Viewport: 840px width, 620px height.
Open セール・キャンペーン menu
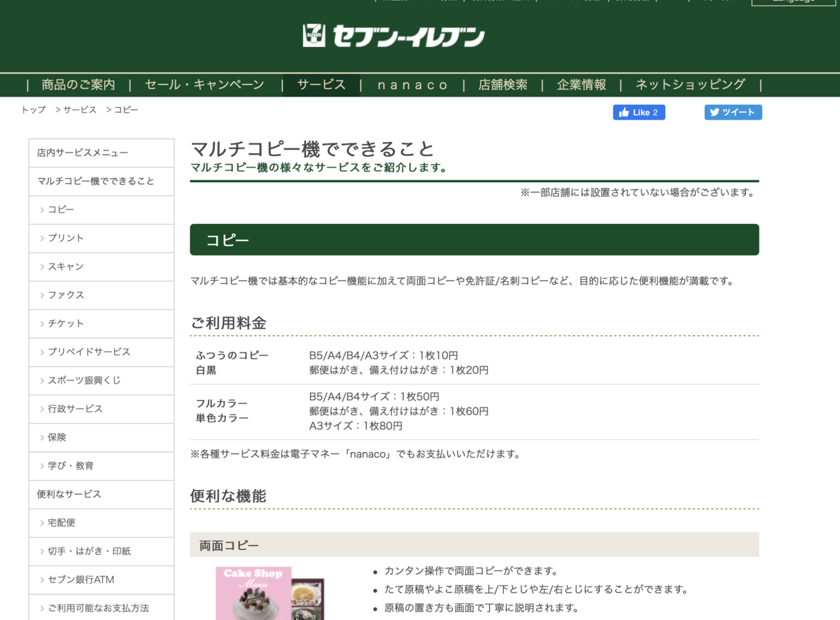(x=204, y=85)
